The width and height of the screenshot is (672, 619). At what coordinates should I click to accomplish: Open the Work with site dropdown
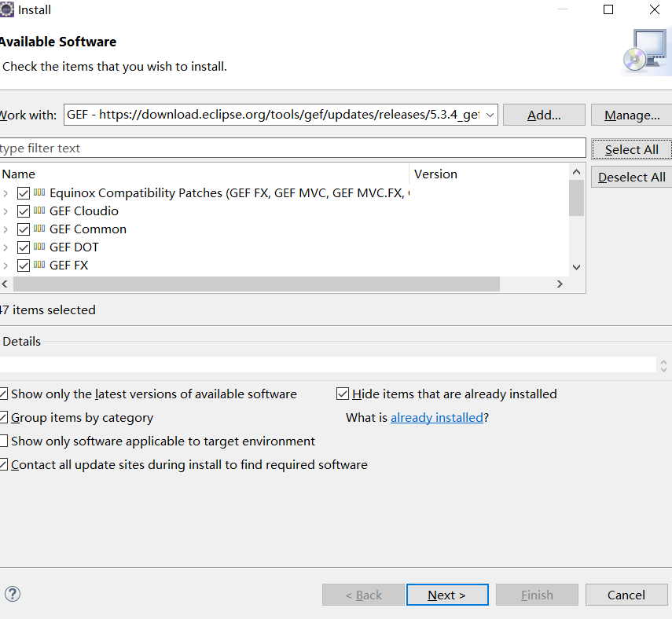490,115
